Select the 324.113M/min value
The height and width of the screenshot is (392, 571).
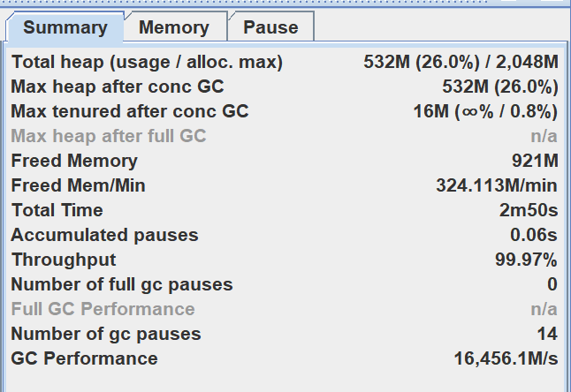pyautogui.click(x=497, y=186)
